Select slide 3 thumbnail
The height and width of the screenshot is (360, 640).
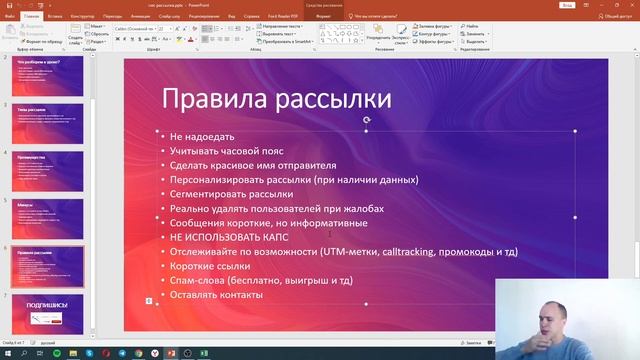pyautogui.click(x=47, y=124)
